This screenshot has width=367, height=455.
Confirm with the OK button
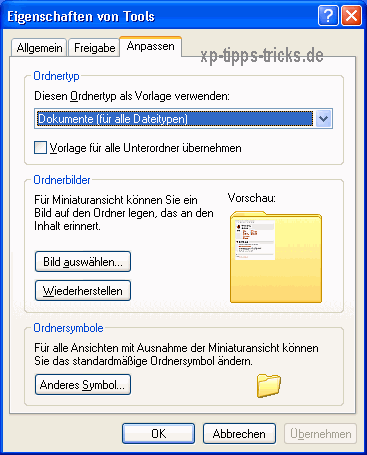[x=158, y=434]
